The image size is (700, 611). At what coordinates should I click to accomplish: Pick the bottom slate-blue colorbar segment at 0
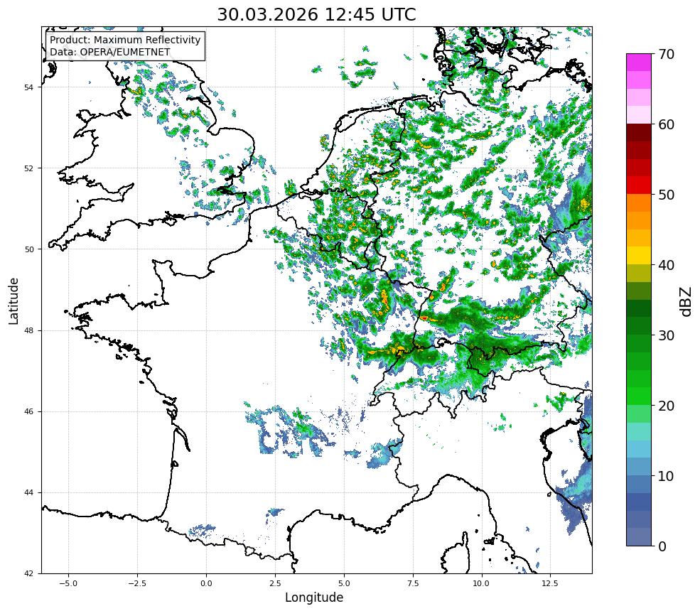639,537
